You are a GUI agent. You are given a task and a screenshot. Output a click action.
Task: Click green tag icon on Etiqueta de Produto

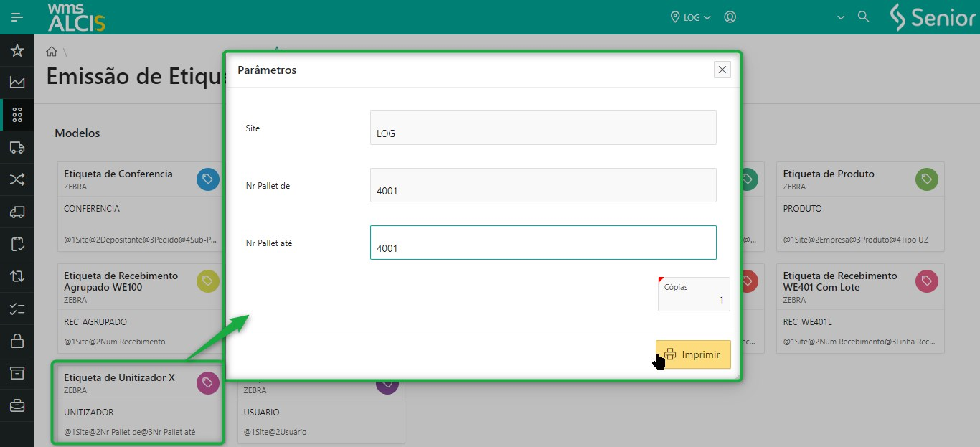coord(927,179)
